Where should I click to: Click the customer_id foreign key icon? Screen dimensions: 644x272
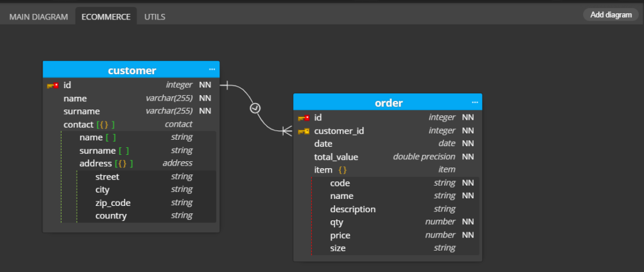pos(304,131)
